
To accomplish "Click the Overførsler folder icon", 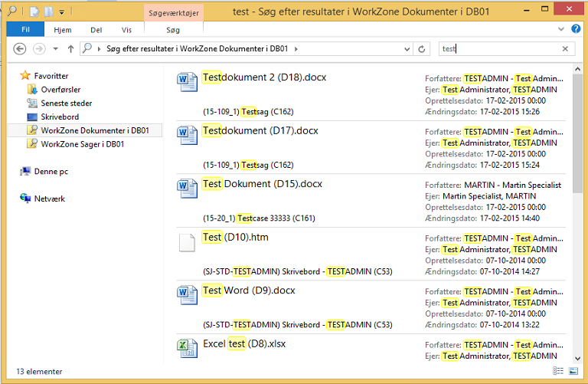I will [32, 90].
